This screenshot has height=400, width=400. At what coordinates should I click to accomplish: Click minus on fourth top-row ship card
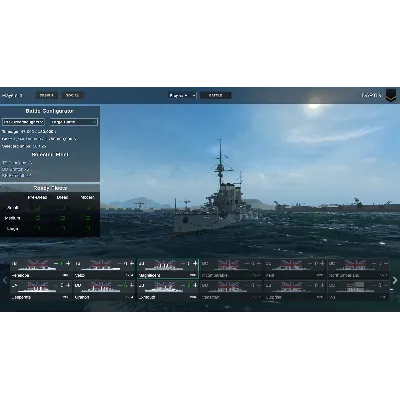(x=246, y=263)
